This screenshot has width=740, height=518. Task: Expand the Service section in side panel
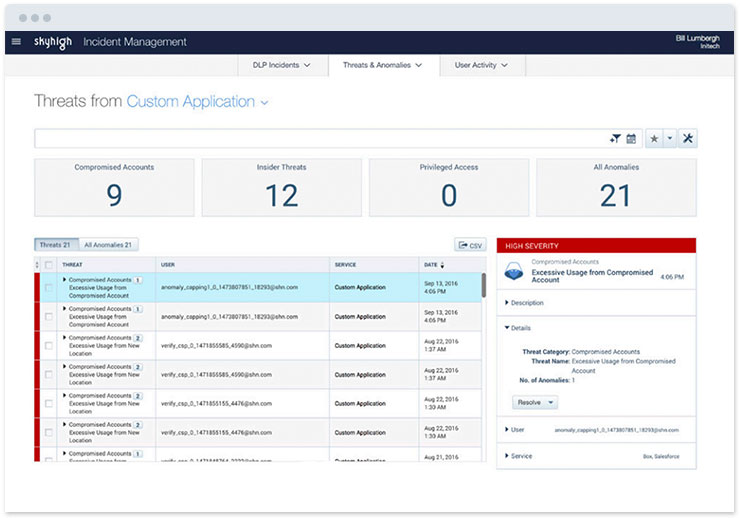[518, 456]
